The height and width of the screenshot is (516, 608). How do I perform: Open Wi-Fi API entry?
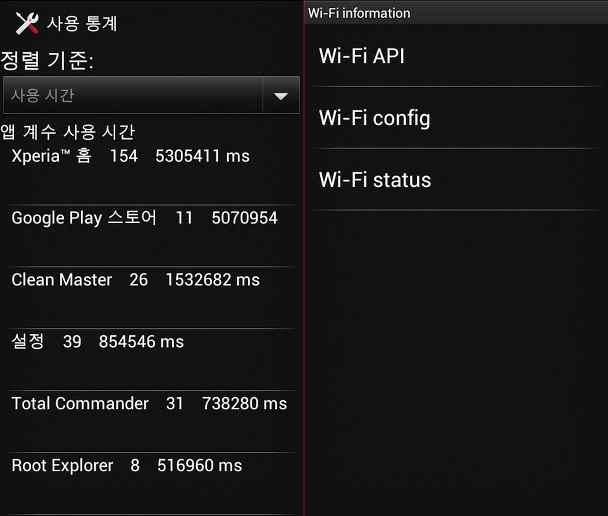coord(456,55)
